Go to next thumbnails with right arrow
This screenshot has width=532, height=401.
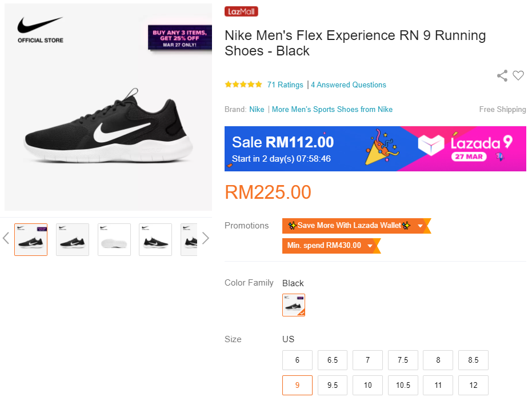(x=206, y=238)
